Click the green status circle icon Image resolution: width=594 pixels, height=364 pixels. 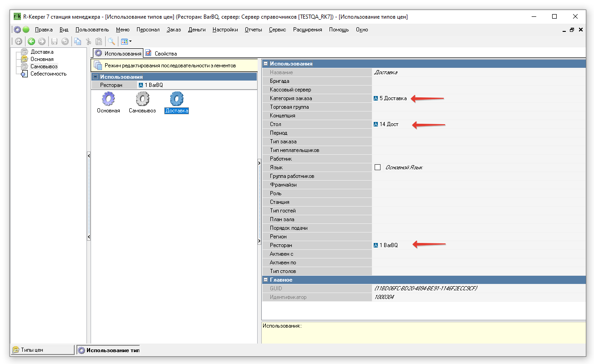pos(26,30)
